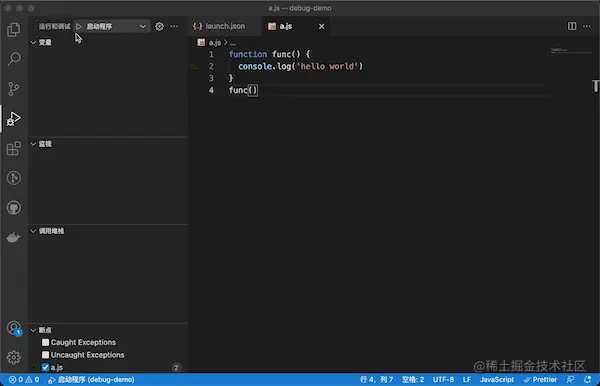Open the Docker view in activity bar
Screen dimensions: 600x386
[14, 238]
